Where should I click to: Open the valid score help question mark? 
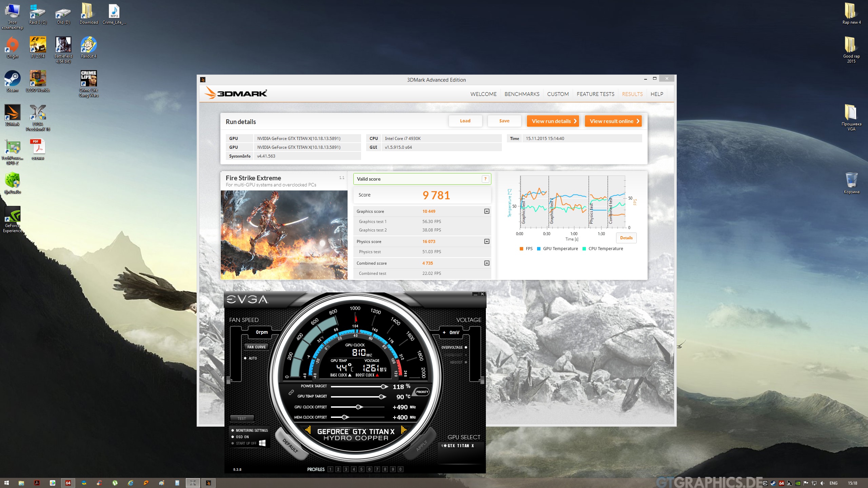485,179
